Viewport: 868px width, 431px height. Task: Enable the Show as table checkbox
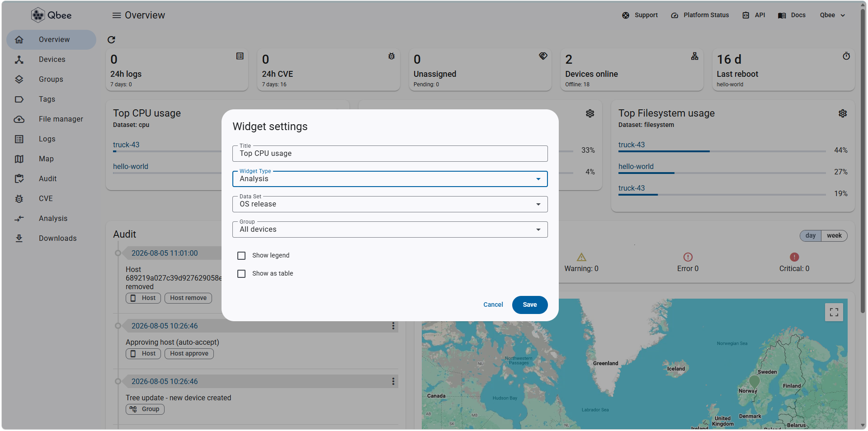[241, 274]
